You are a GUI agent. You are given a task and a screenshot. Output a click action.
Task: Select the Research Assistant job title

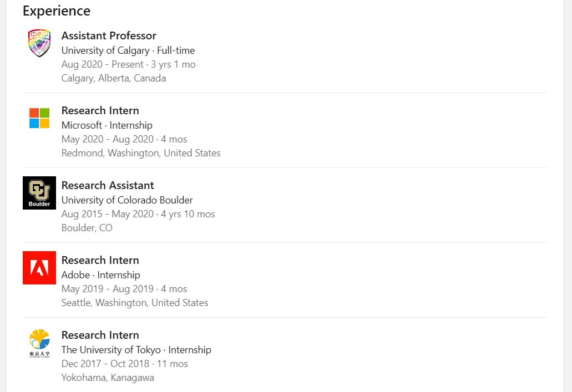pos(108,185)
